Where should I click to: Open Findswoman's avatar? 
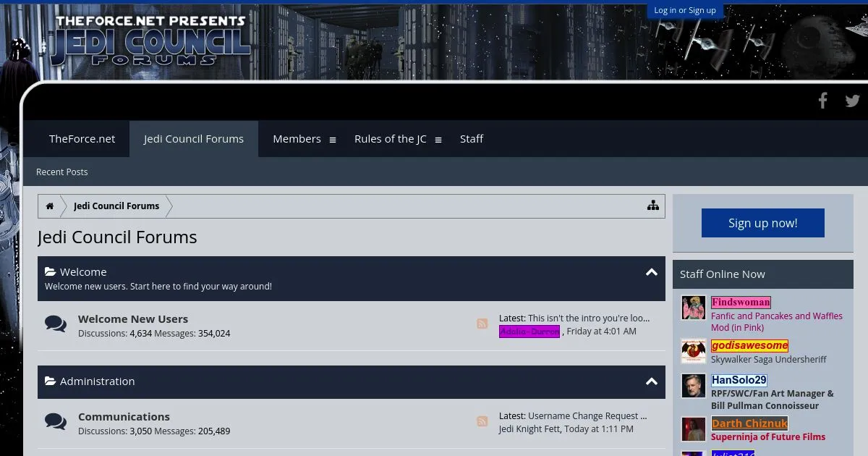[694, 308]
